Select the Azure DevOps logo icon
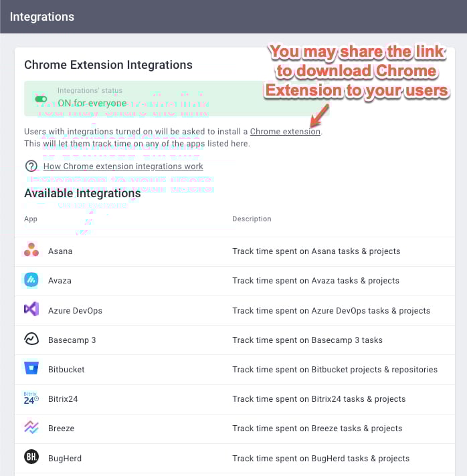Viewport: 467px width, 476px height. coord(31,310)
